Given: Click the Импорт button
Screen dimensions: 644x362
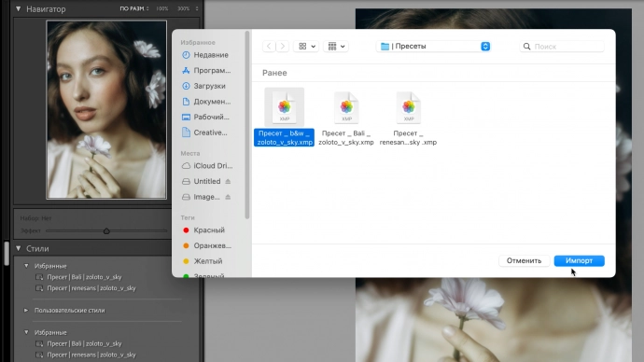Looking at the screenshot, I should (x=579, y=260).
